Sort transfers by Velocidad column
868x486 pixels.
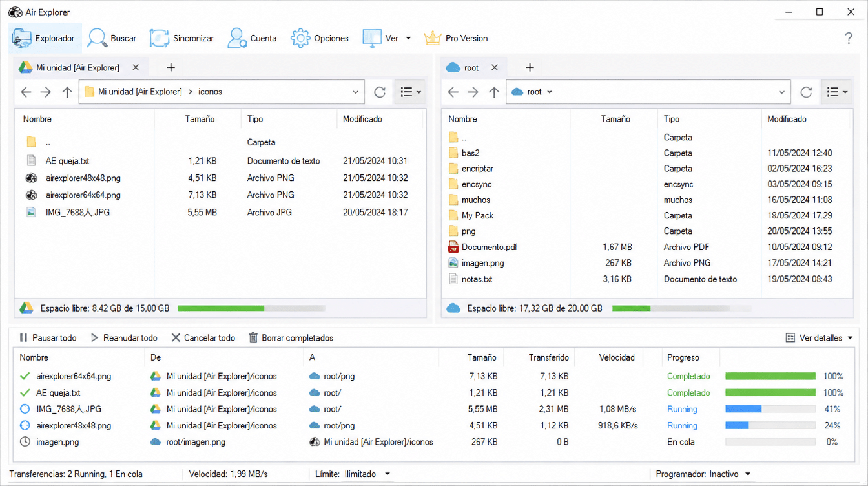coord(617,357)
